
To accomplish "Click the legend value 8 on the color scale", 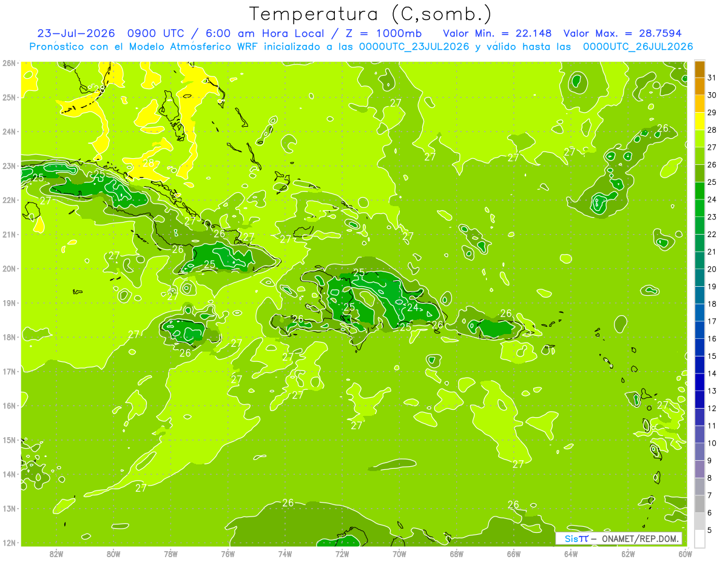I will [x=709, y=478].
